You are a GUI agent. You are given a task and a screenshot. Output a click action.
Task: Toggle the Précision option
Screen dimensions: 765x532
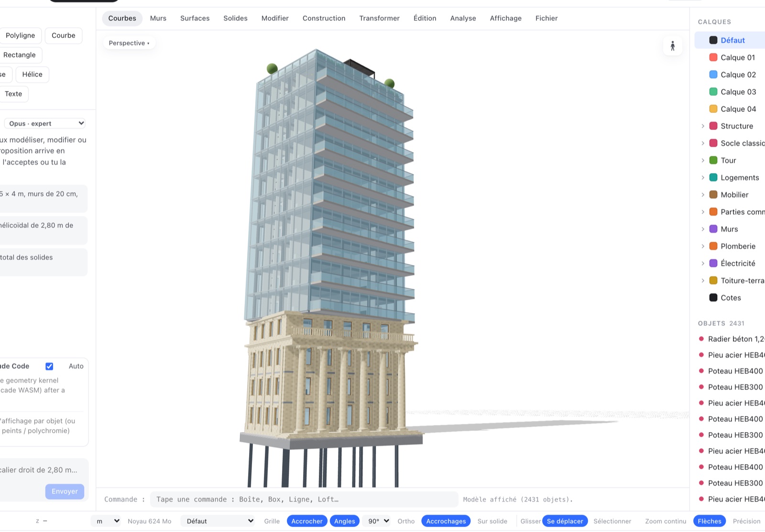click(x=746, y=521)
